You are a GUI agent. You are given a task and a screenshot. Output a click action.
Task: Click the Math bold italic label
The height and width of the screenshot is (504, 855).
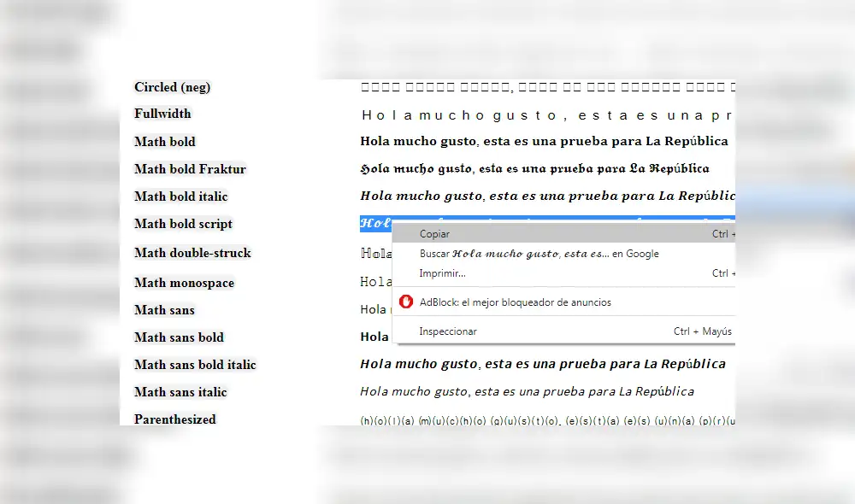pyautogui.click(x=181, y=196)
